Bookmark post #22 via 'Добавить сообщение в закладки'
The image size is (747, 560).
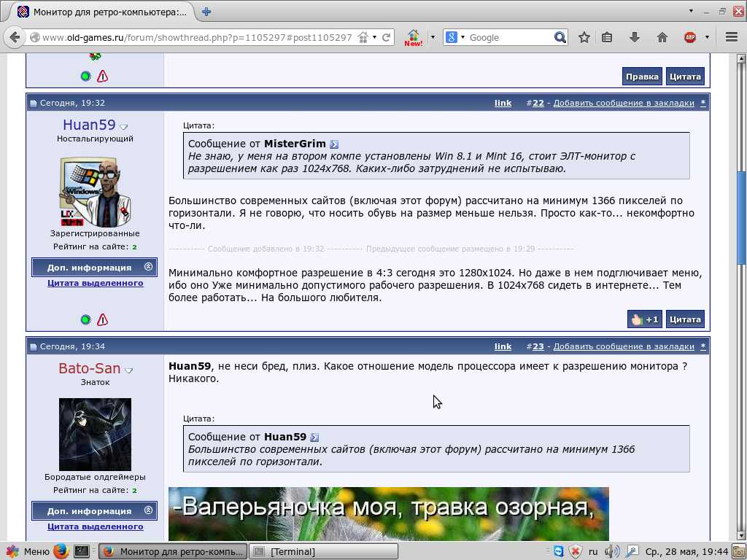624,103
